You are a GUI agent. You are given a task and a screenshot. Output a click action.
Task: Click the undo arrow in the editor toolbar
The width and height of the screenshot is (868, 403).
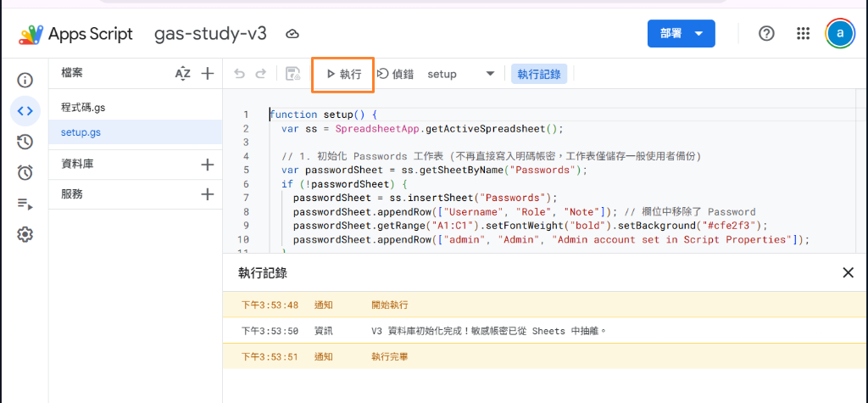pos(239,74)
